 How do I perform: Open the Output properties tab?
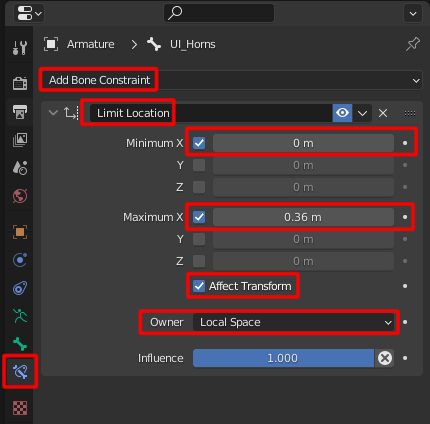(x=20, y=112)
